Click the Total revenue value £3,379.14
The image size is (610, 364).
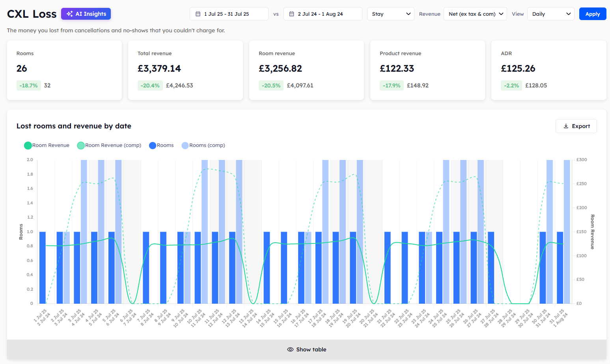(x=159, y=69)
